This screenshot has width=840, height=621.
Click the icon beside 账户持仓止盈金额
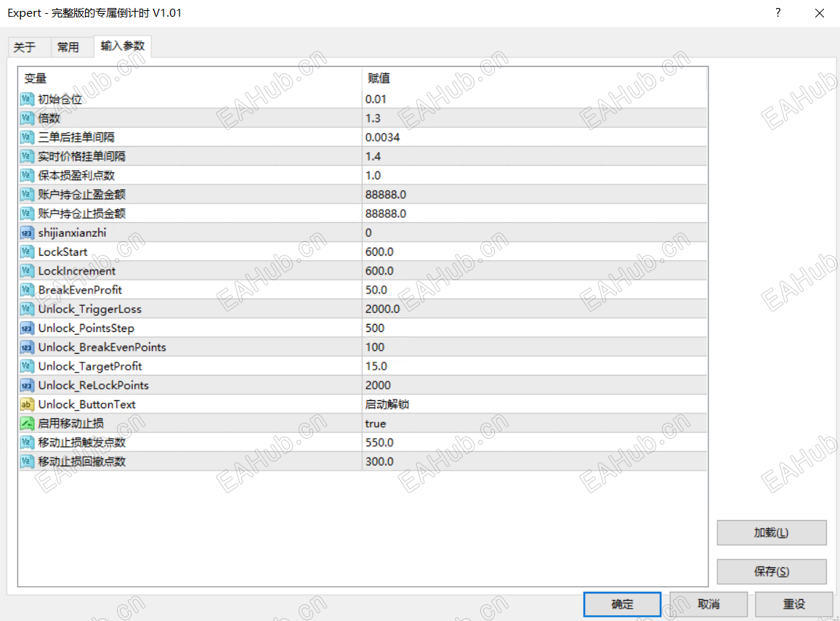(27, 195)
